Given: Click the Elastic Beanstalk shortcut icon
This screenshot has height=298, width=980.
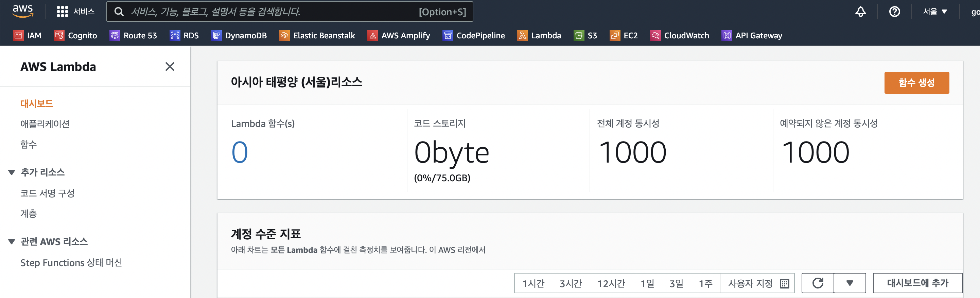Looking at the screenshot, I should click(x=284, y=35).
